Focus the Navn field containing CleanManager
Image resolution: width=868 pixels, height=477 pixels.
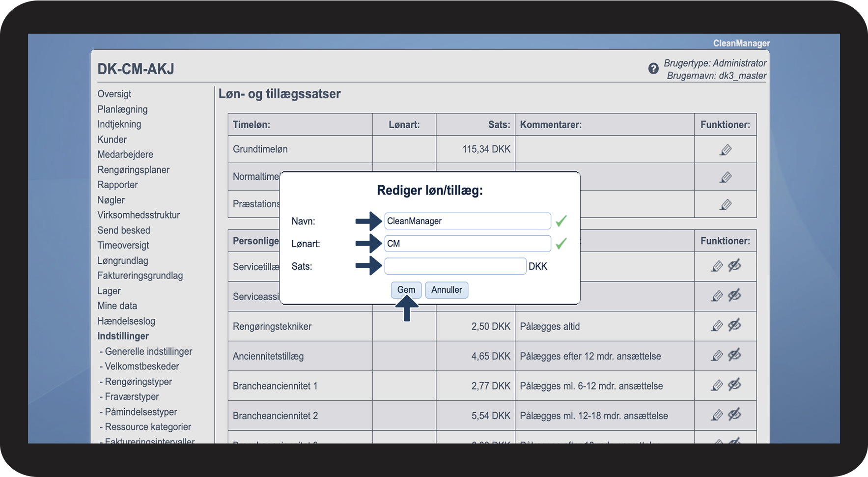pyautogui.click(x=467, y=221)
